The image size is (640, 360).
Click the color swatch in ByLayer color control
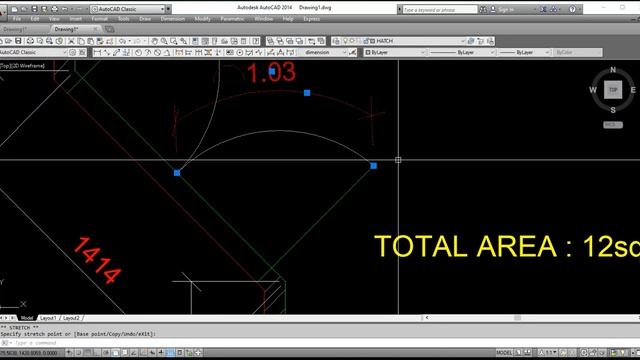pyautogui.click(x=367, y=52)
